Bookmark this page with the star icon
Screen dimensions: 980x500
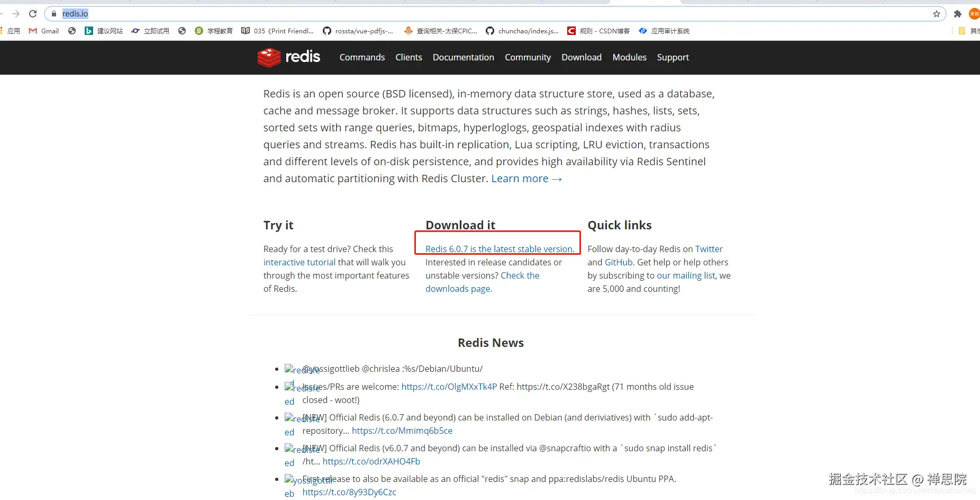coord(937,14)
